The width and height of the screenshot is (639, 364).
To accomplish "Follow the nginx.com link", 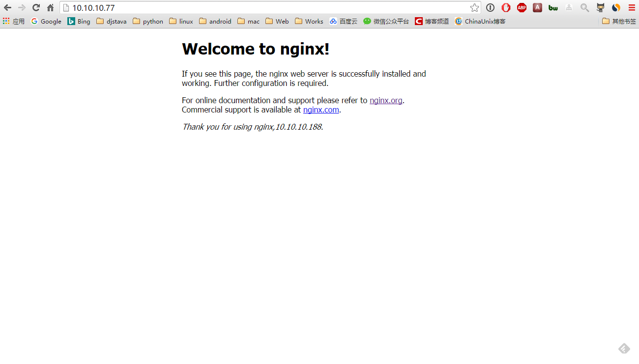I will coord(321,110).
